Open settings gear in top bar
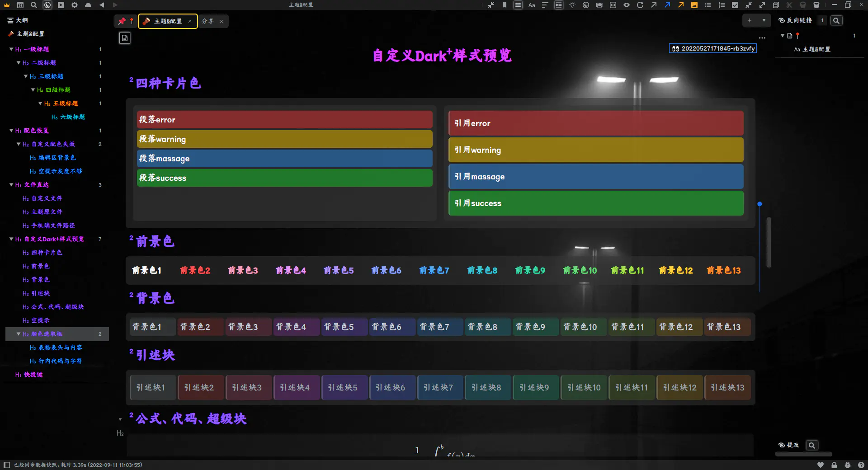Viewport: 868px width, 470px height. 75,5
